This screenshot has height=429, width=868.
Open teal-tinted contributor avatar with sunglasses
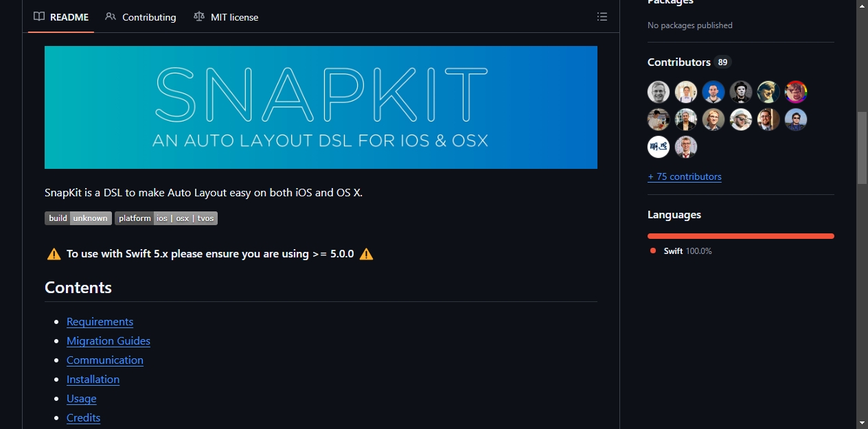tap(768, 92)
